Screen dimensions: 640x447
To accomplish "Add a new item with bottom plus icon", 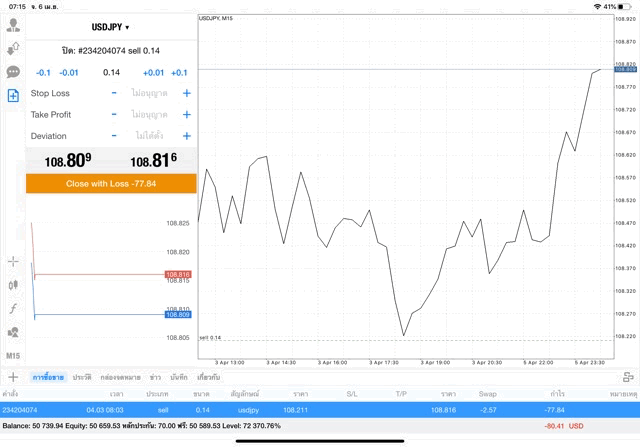I will (x=13, y=377).
